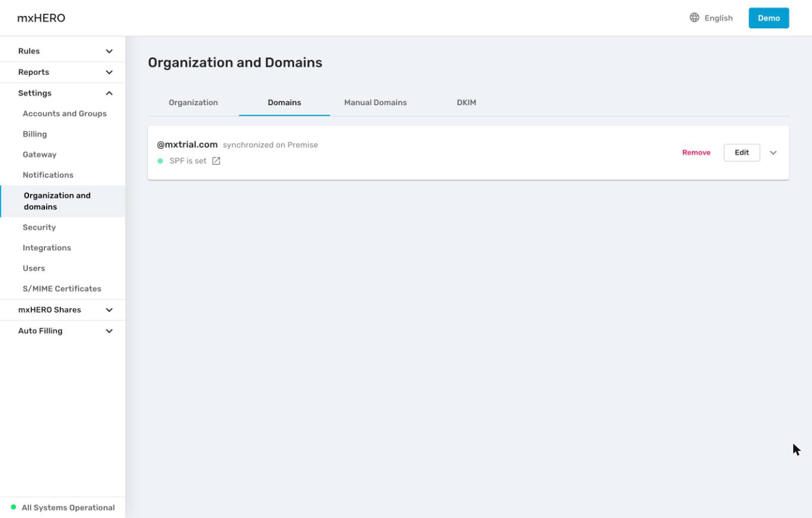Go to the DKIM tab
The image size is (812, 518).
pos(466,103)
